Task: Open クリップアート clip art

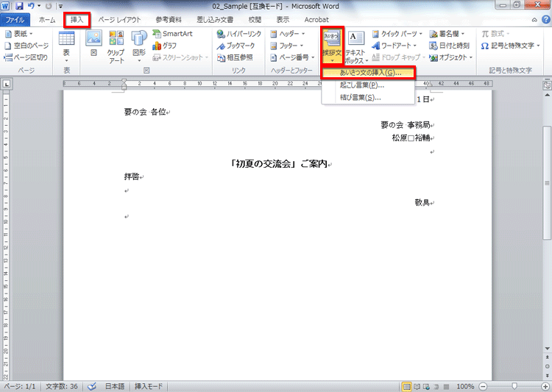Action: 116,47
